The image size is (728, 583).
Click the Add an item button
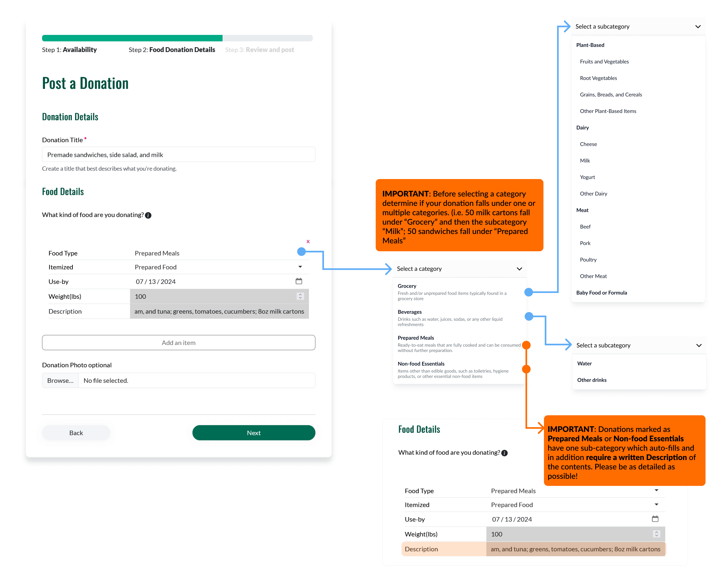point(178,343)
